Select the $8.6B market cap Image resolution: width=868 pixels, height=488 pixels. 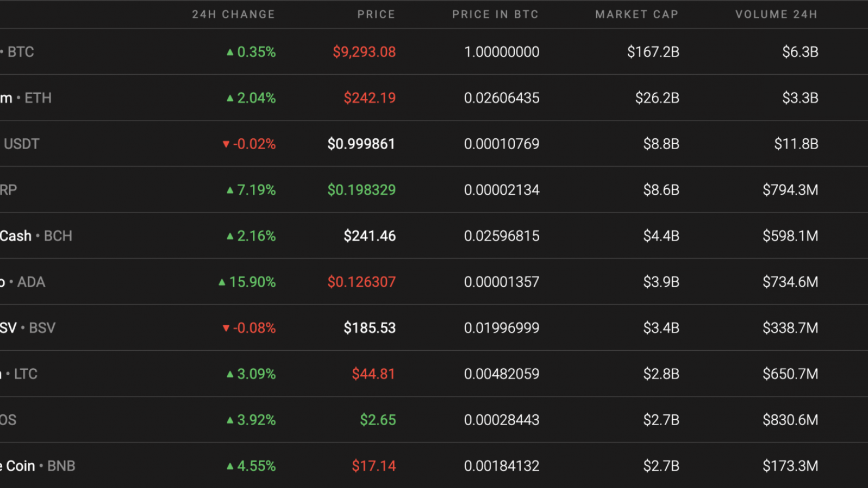coord(661,190)
